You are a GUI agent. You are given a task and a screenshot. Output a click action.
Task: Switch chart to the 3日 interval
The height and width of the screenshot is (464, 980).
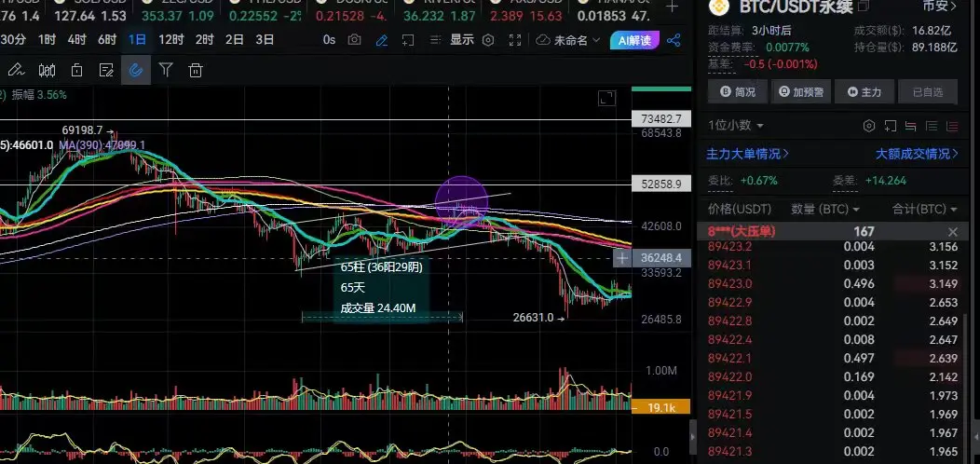pos(265,40)
